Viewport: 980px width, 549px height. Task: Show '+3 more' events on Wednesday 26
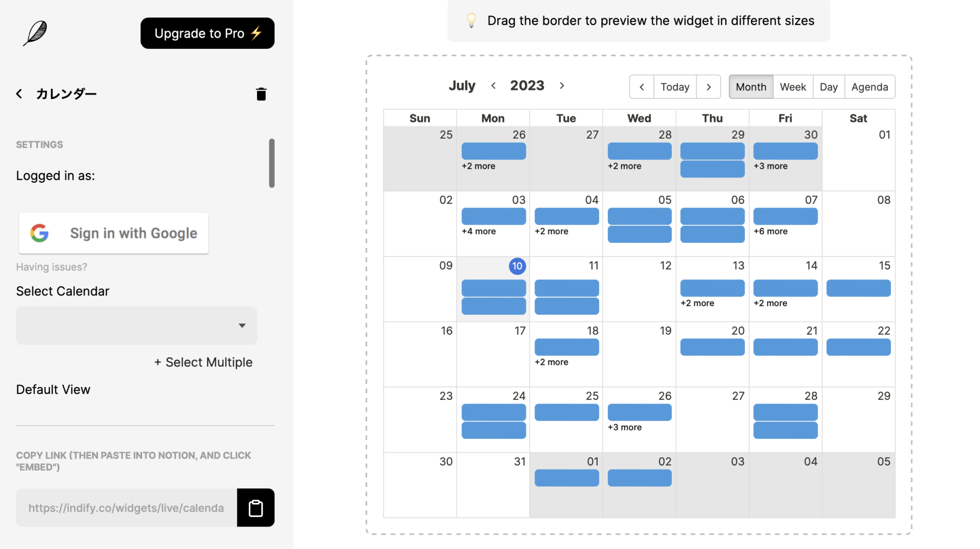[624, 427]
